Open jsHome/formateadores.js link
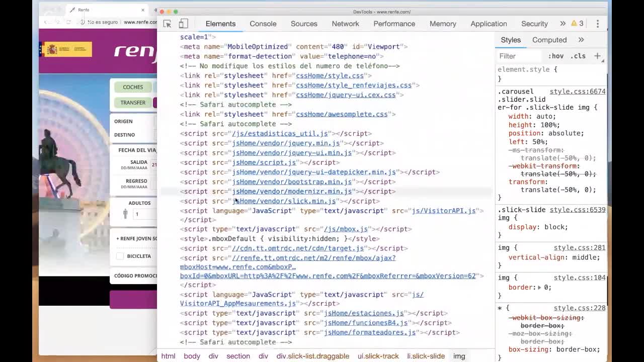 coord(370,332)
